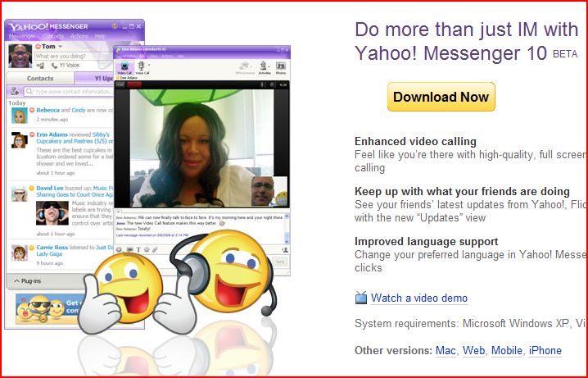Open the Music File Sharing article link
Viewport: 588px width, 378px height.
pyautogui.click(x=75, y=191)
